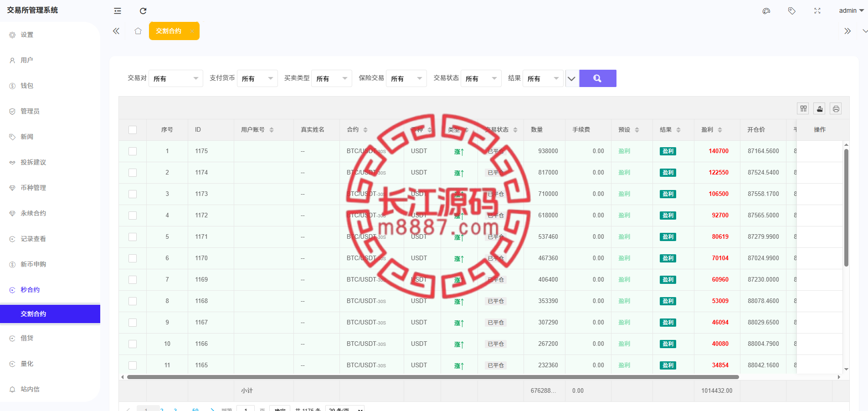Viewport: 868px width, 411px height.
Task: Open 量化 in sidebar
Action: 50,364
